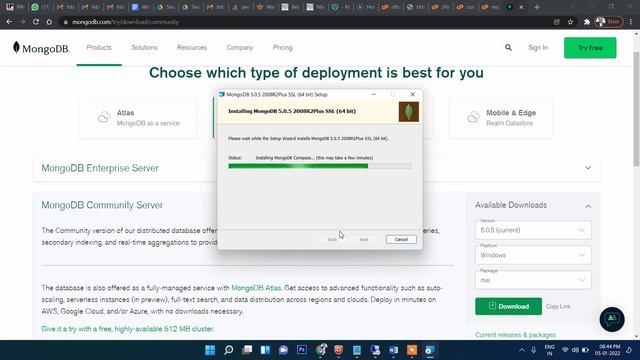Open Word from taskbar
The width and height of the screenshot is (640, 360).
point(393,350)
